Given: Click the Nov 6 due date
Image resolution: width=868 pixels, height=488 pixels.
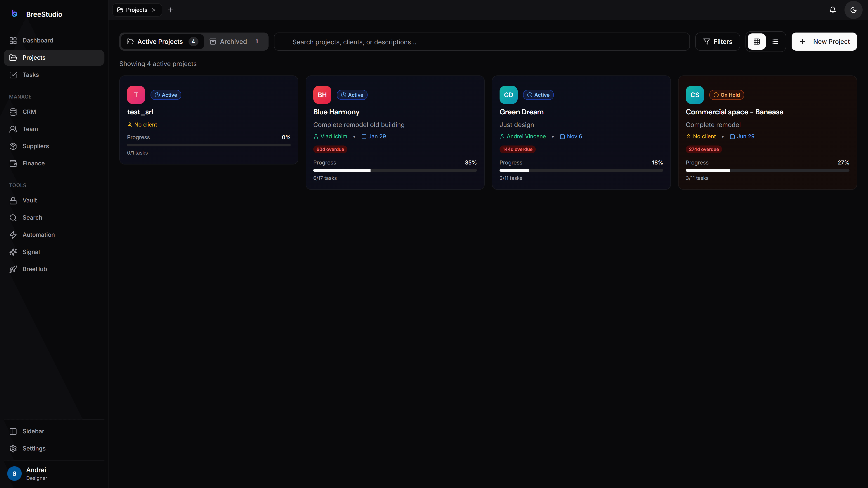Looking at the screenshot, I should pos(571,136).
